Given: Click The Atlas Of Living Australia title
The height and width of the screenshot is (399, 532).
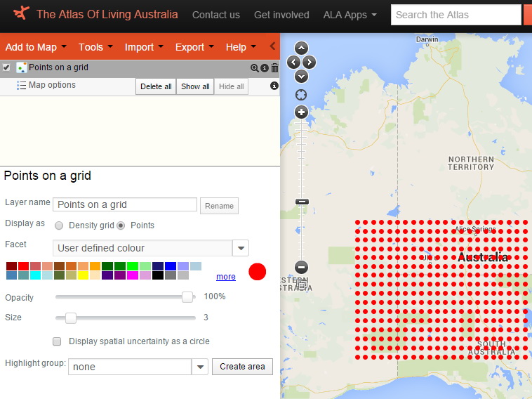Looking at the screenshot, I should pos(107,14).
